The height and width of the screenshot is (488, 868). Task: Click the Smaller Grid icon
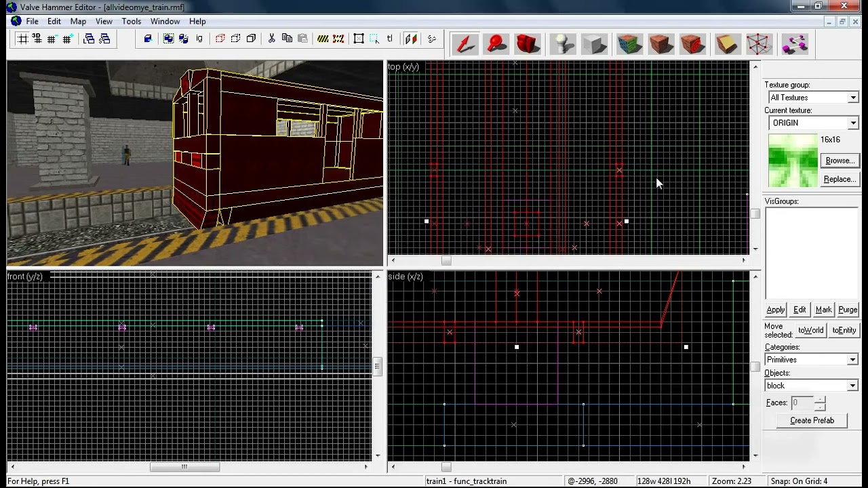click(x=52, y=39)
